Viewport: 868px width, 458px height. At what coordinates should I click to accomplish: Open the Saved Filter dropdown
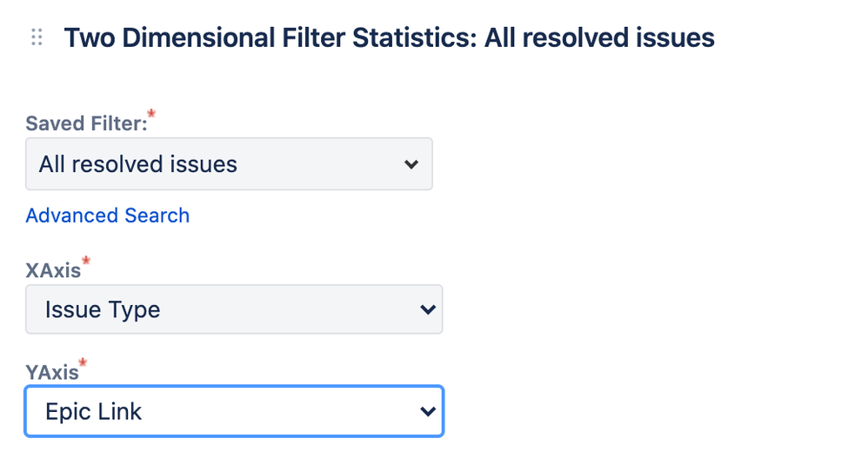click(229, 163)
